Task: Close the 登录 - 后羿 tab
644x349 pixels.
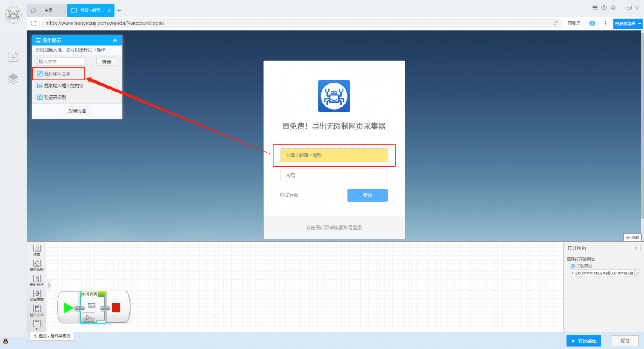Action: pyautogui.click(x=109, y=10)
